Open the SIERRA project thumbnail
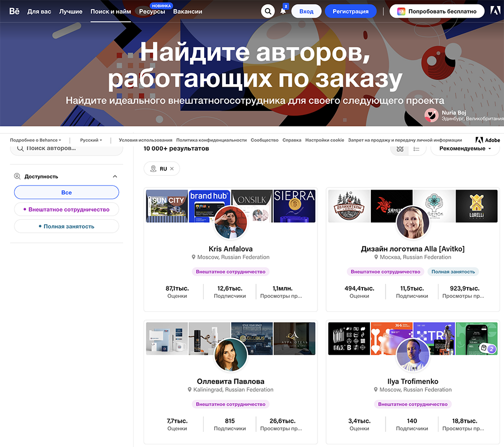 [294, 206]
